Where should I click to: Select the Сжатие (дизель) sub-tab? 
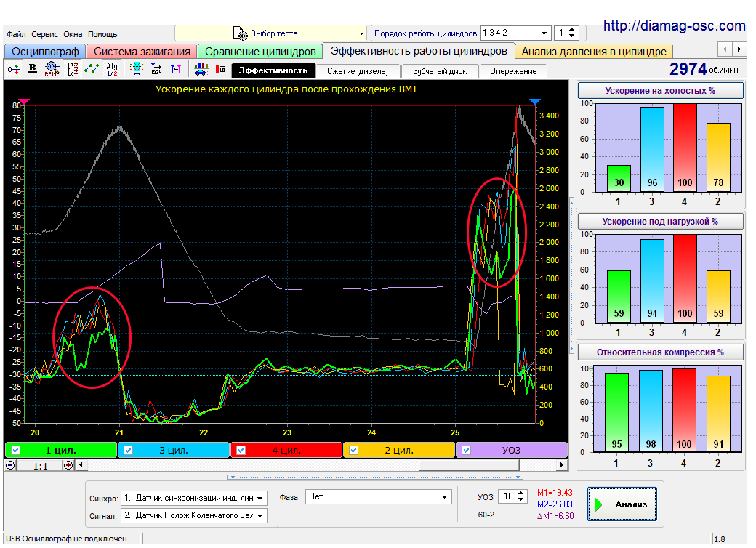coord(357,71)
